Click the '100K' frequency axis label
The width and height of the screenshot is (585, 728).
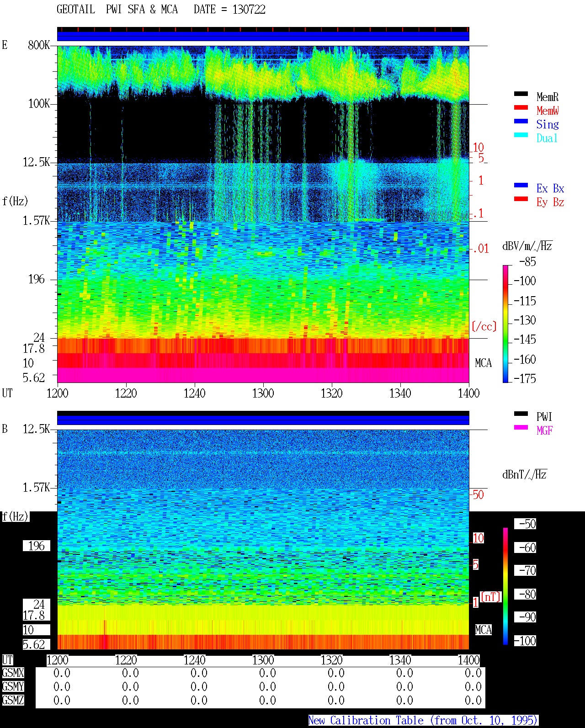[39, 104]
